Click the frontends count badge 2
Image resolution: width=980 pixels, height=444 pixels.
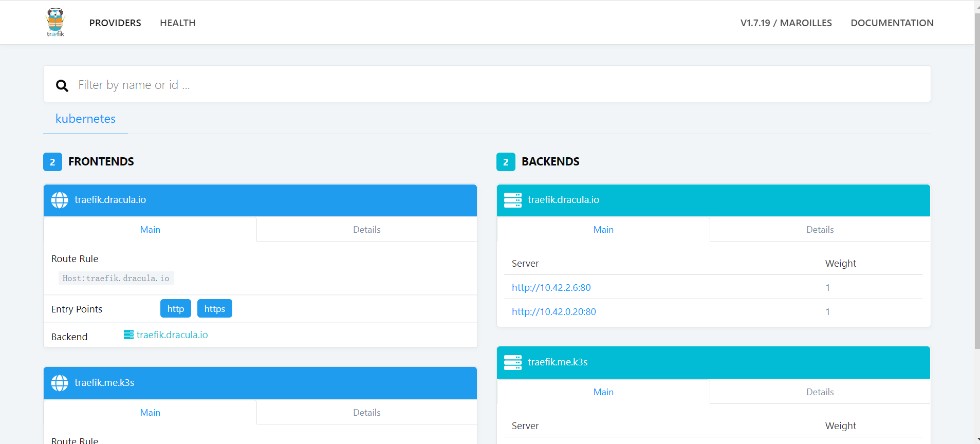pyautogui.click(x=52, y=162)
